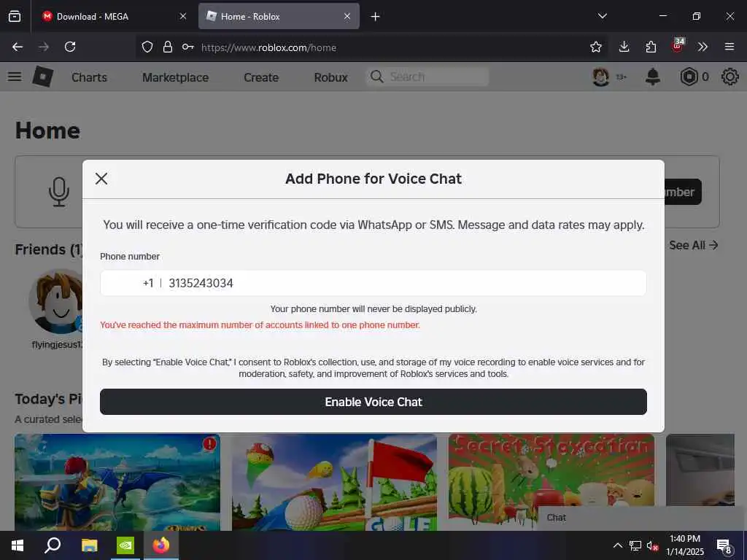Image resolution: width=747 pixels, height=560 pixels.
Task: Close the Download - MEGA tab
Action: click(x=183, y=16)
